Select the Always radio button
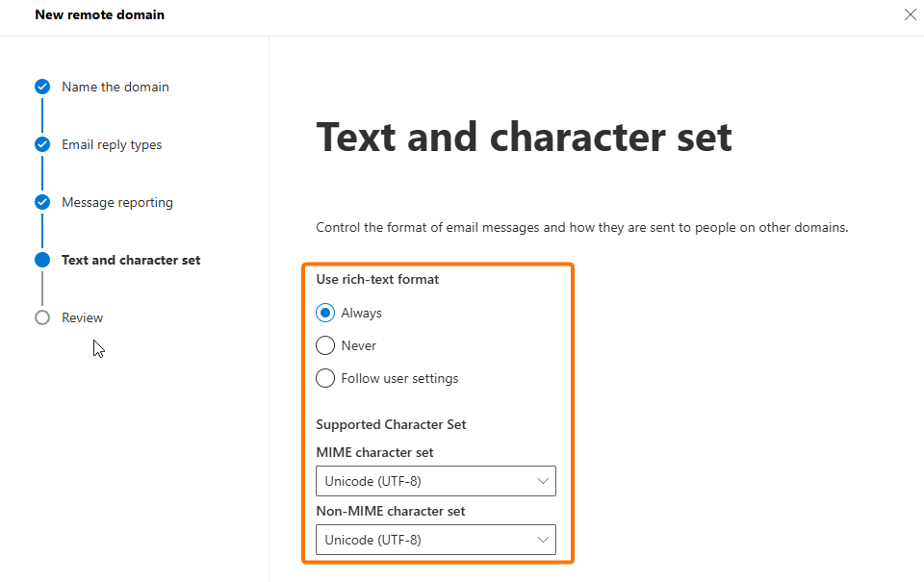 325,313
